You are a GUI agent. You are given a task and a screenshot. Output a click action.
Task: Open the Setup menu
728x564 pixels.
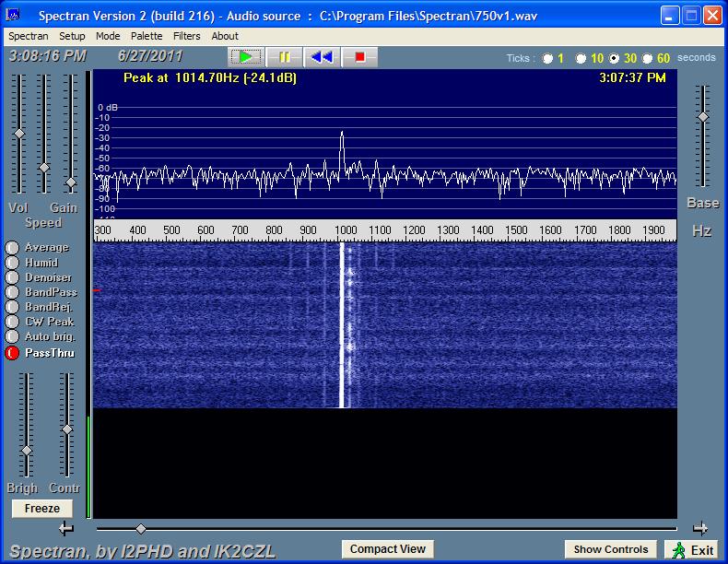(72, 36)
